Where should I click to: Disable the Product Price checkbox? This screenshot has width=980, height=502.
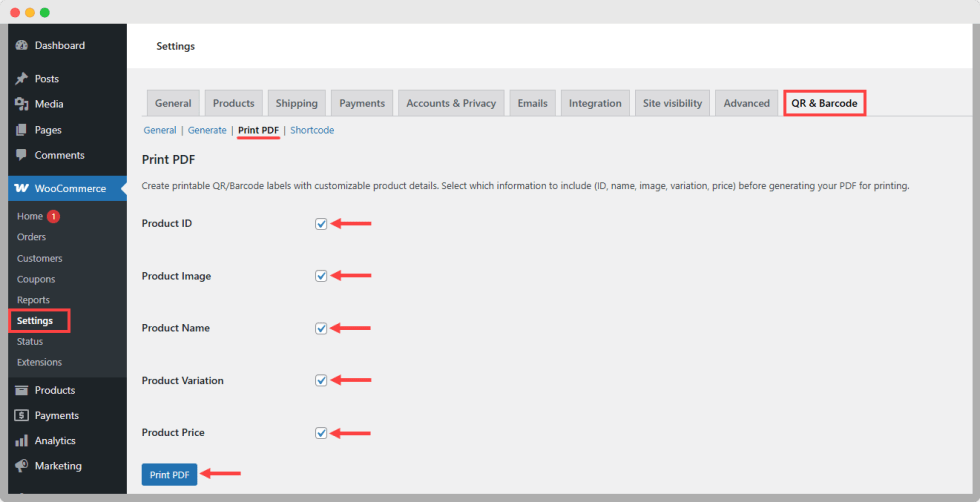[x=321, y=433]
